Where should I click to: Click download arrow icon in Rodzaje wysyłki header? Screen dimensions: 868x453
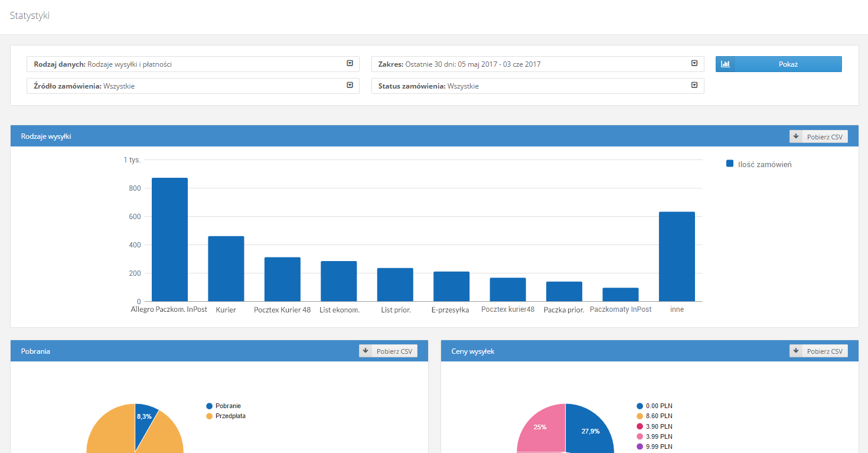coord(796,136)
